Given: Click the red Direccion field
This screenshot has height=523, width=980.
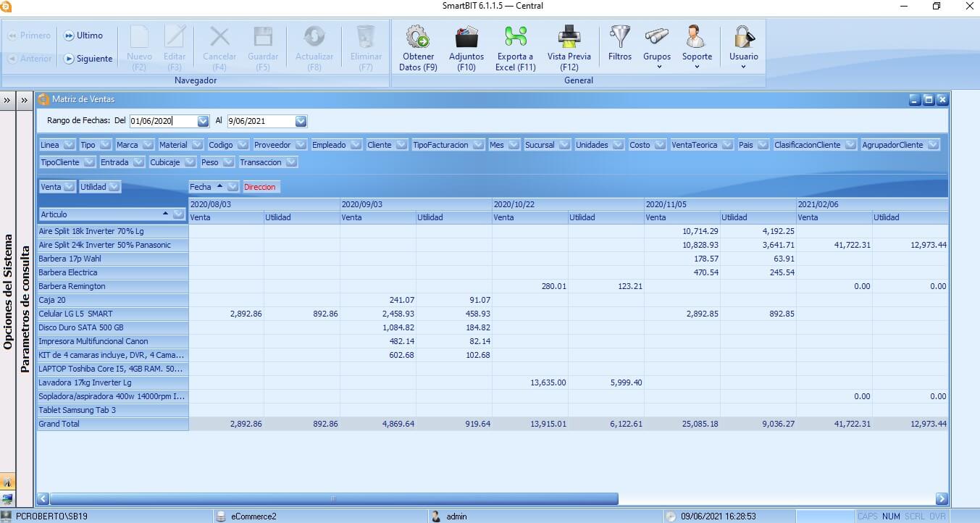Looking at the screenshot, I should pyautogui.click(x=260, y=187).
